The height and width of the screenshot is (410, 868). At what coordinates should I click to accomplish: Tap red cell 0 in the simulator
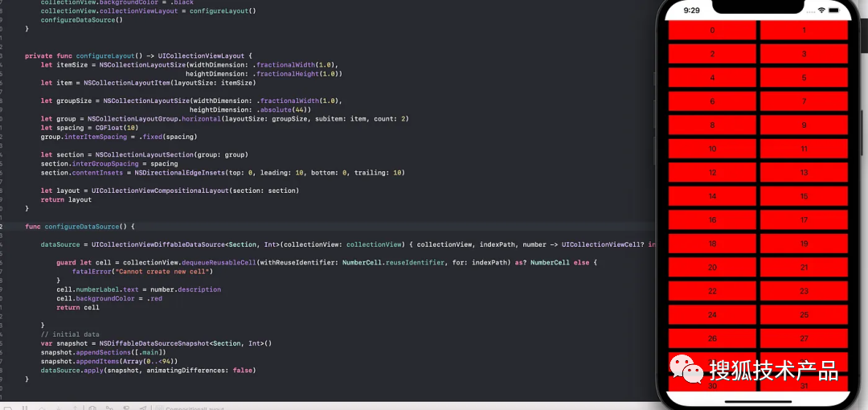click(x=712, y=31)
